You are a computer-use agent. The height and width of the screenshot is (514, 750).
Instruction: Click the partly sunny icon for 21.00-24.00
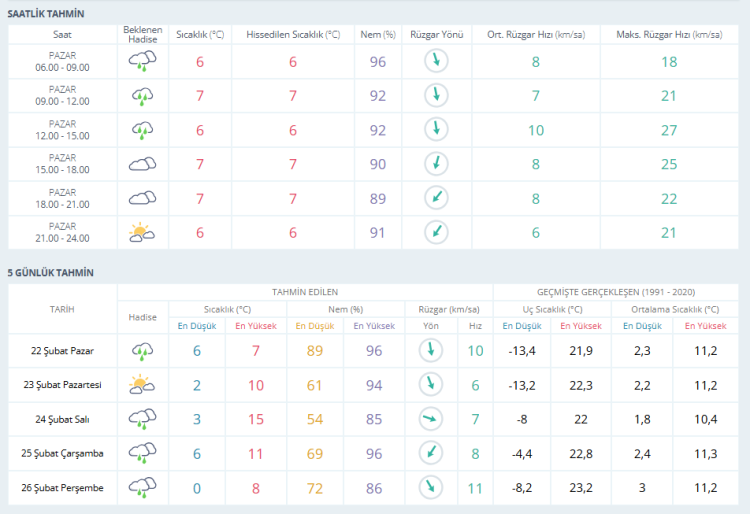tap(142, 232)
